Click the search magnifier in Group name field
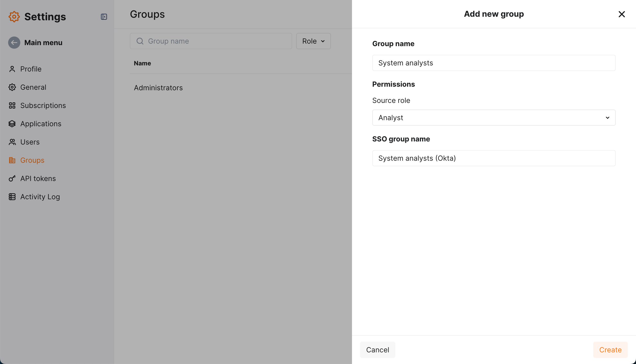The image size is (636, 364). (140, 41)
